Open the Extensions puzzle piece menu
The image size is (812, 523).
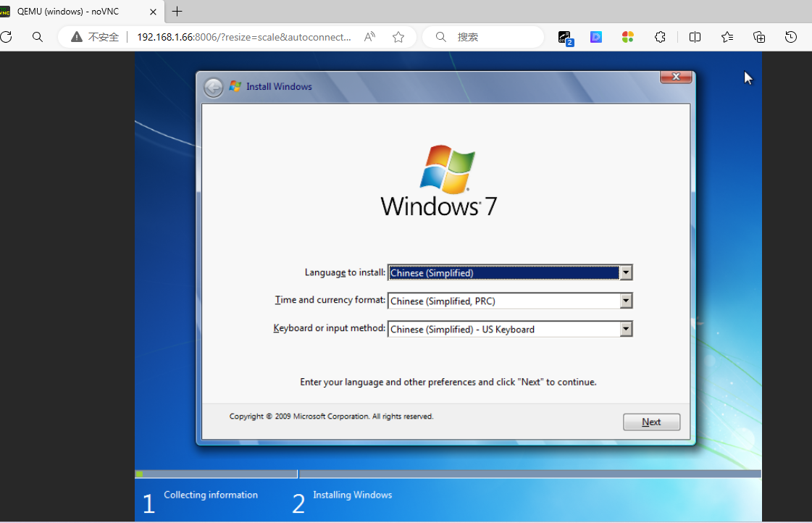point(660,37)
